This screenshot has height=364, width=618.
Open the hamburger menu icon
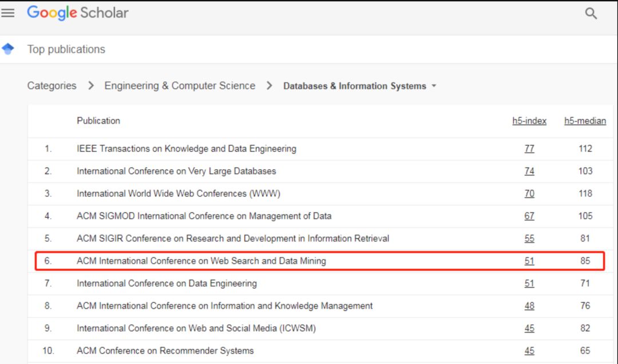click(x=7, y=13)
